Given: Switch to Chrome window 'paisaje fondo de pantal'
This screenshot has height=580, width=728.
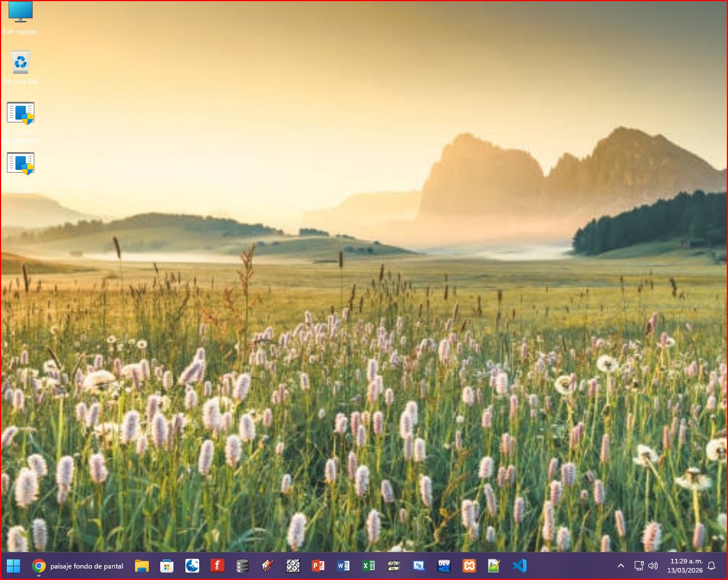Looking at the screenshot, I should [x=78, y=566].
